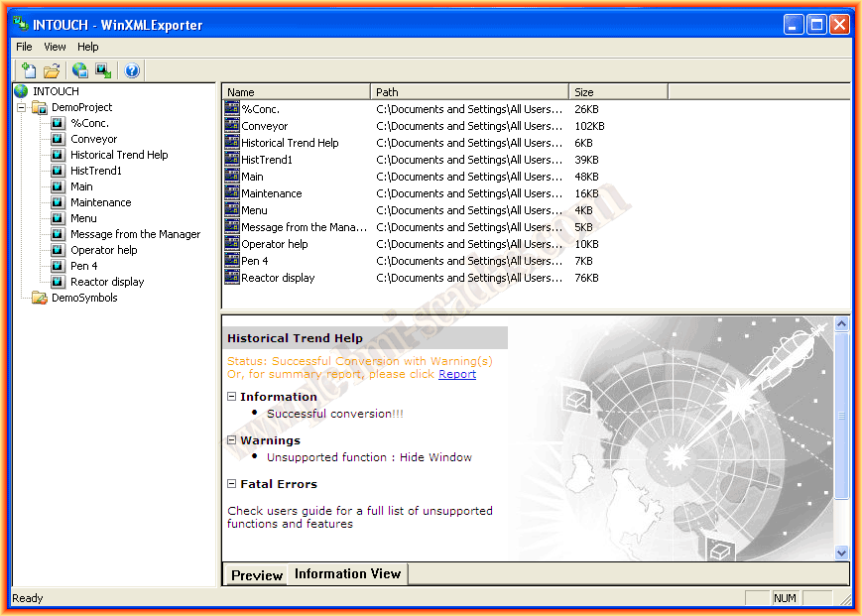Collapse the DemoProject tree node
The height and width of the screenshot is (616, 862).
tap(21, 107)
